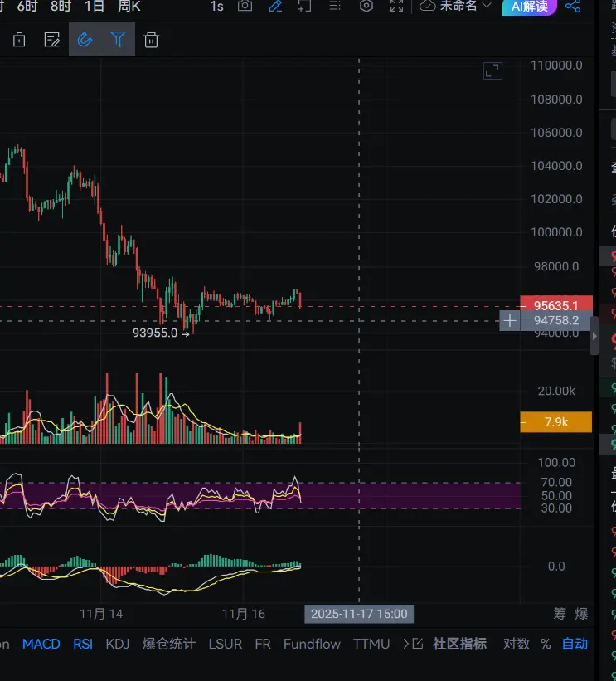This screenshot has width=616, height=681.
Task: Click the plus button beside 94758.2
Action: click(510, 321)
